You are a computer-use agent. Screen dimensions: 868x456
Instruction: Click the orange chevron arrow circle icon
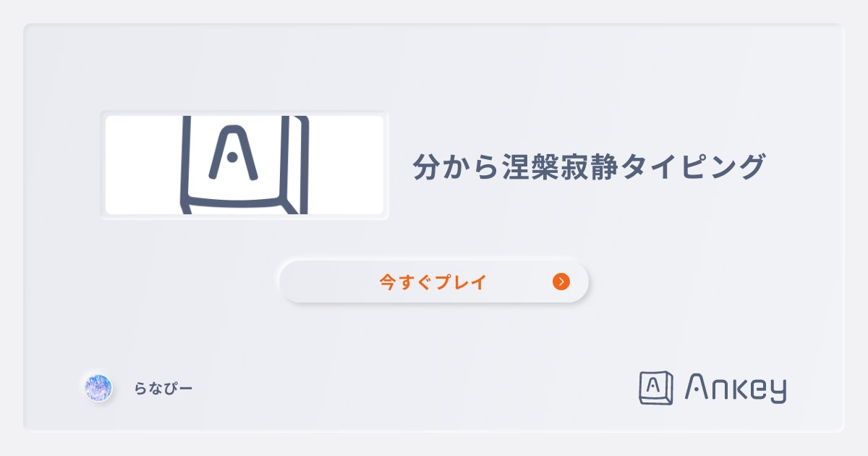click(561, 282)
